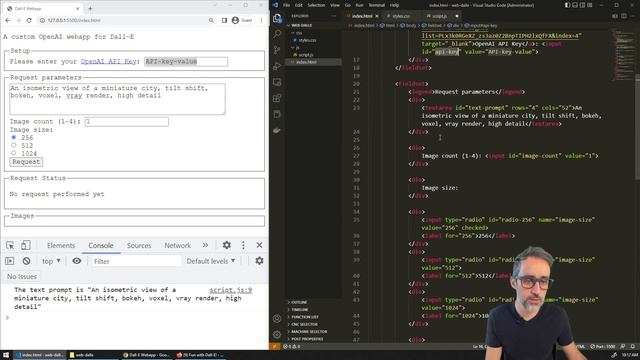640x360 pixels.
Task: Switch to the Elements tab in DevTools
Action: click(61, 245)
